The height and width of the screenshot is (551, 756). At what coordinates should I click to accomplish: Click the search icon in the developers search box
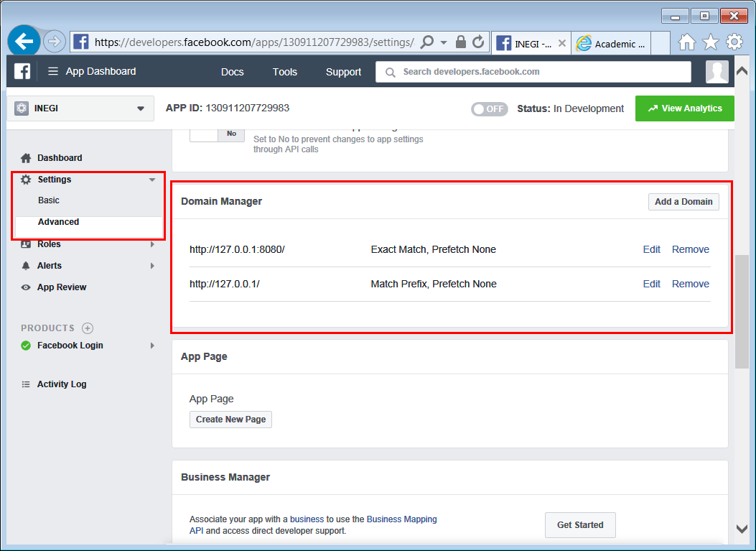pos(391,72)
